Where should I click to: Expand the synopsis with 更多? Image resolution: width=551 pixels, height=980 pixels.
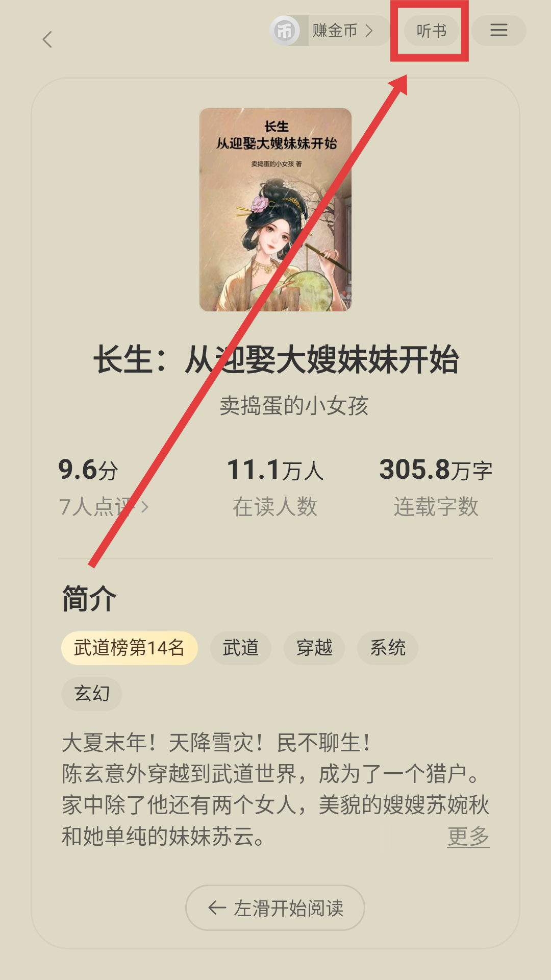(468, 836)
